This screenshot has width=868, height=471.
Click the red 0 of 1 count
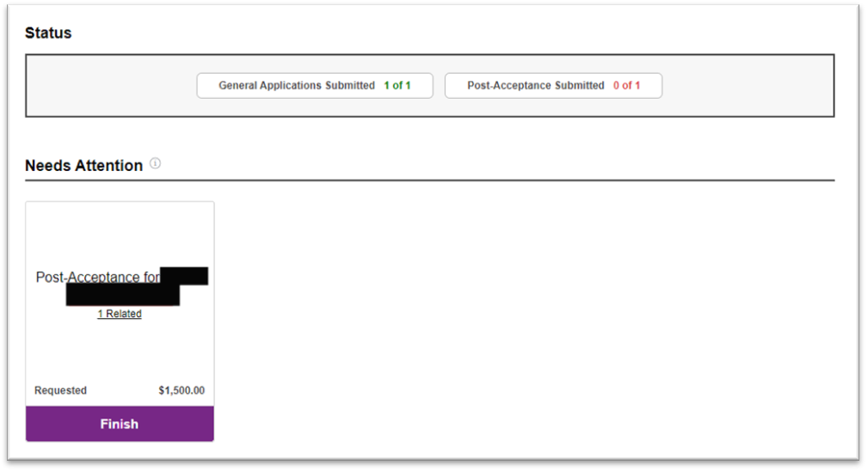coord(626,86)
